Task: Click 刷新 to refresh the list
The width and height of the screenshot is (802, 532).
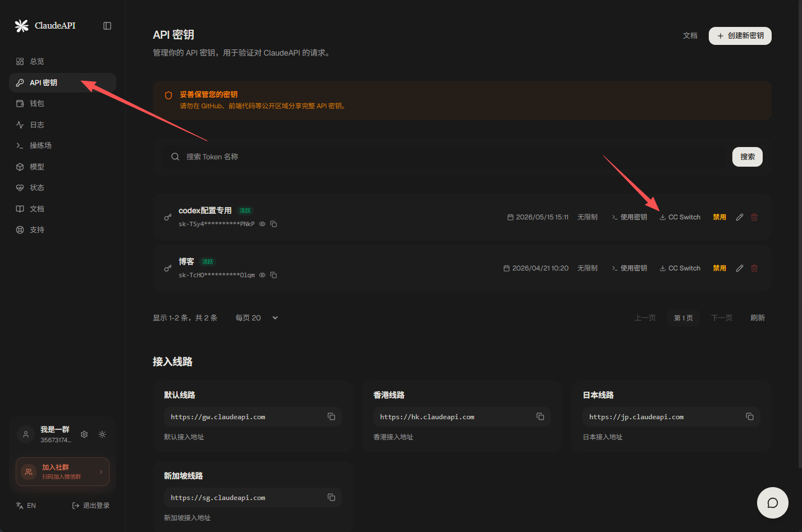Action: click(758, 318)
